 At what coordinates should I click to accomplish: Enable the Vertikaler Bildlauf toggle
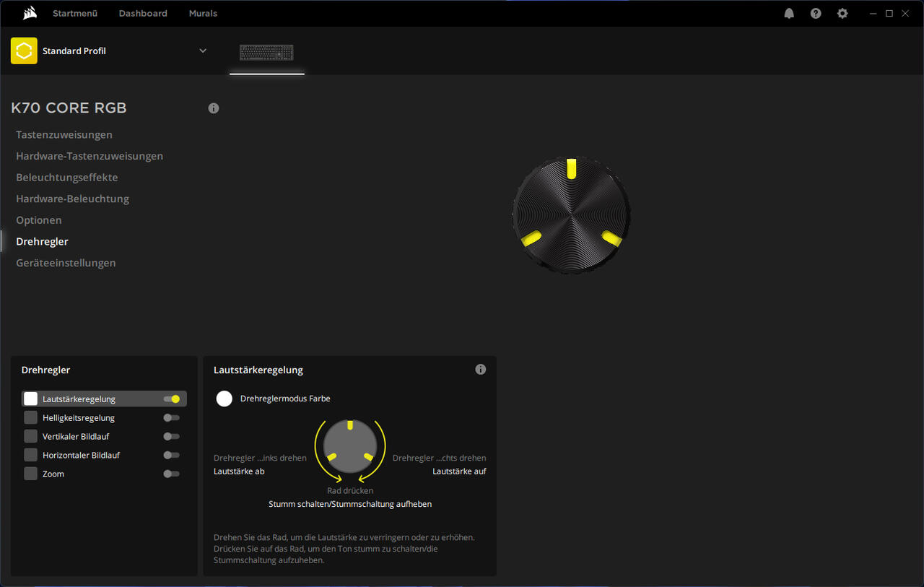pos(172,436)
